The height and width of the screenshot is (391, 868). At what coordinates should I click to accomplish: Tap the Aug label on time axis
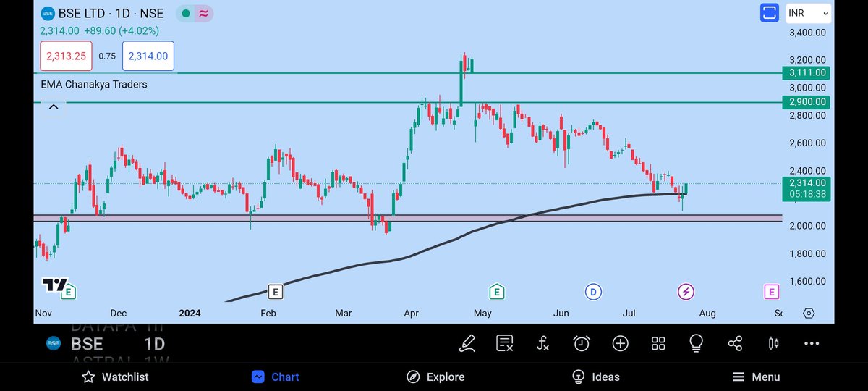(707, 313)
